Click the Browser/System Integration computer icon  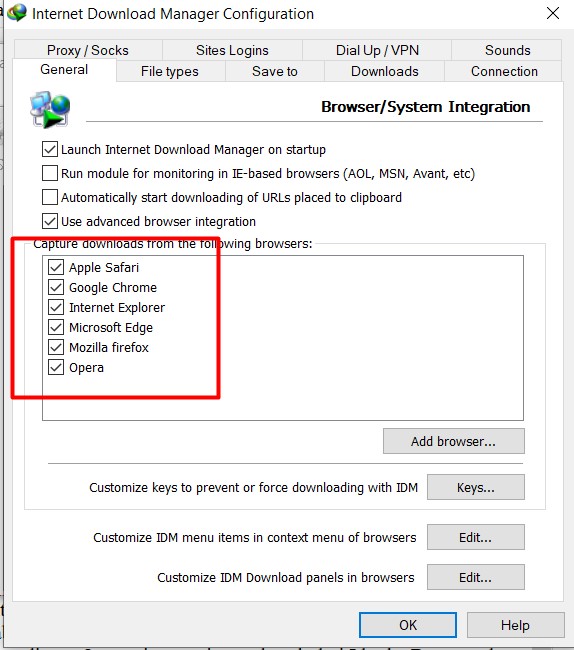click(x=50, y=109)
